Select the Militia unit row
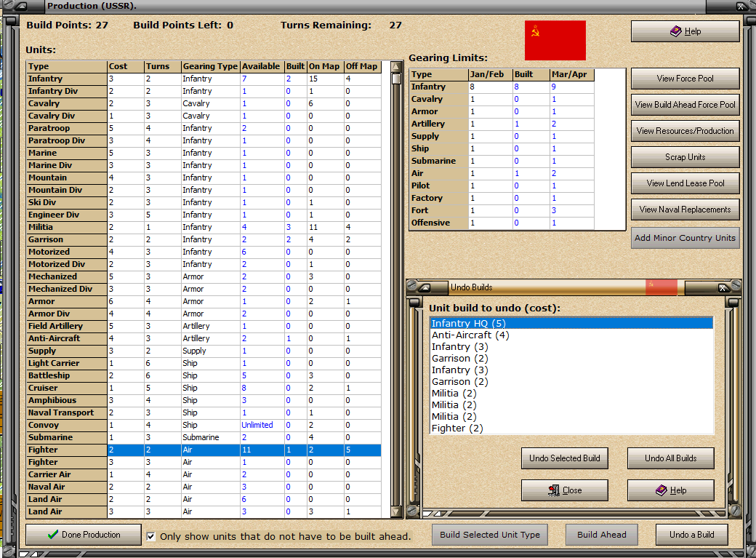The height and width of the screenshot is (558, 756). [204, 227]
